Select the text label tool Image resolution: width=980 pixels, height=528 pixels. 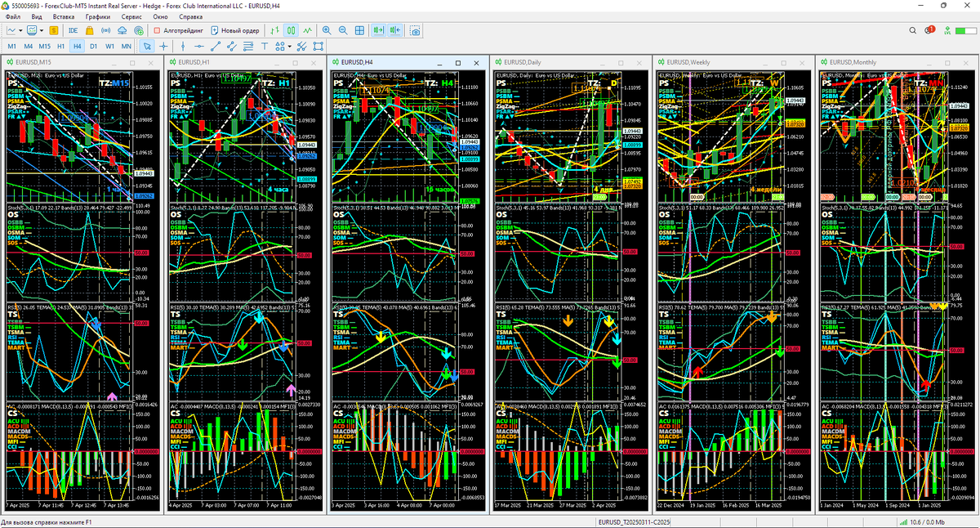click(x=265, y=46)
